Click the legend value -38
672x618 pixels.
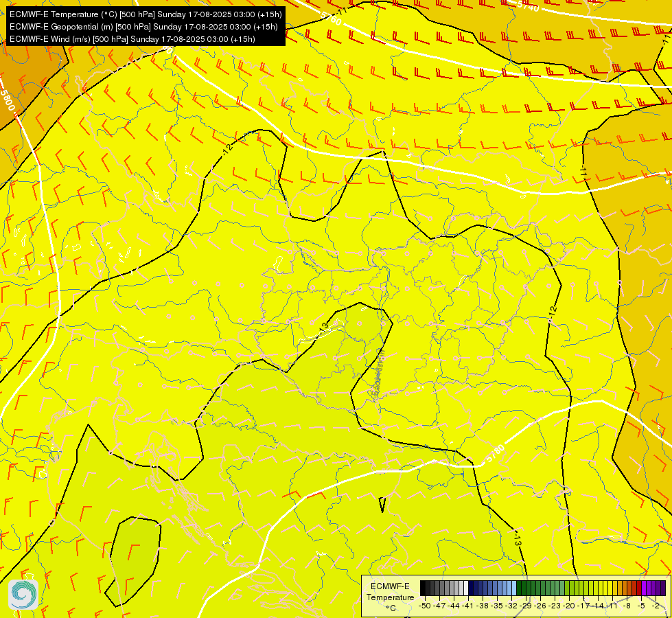[483, 606]
